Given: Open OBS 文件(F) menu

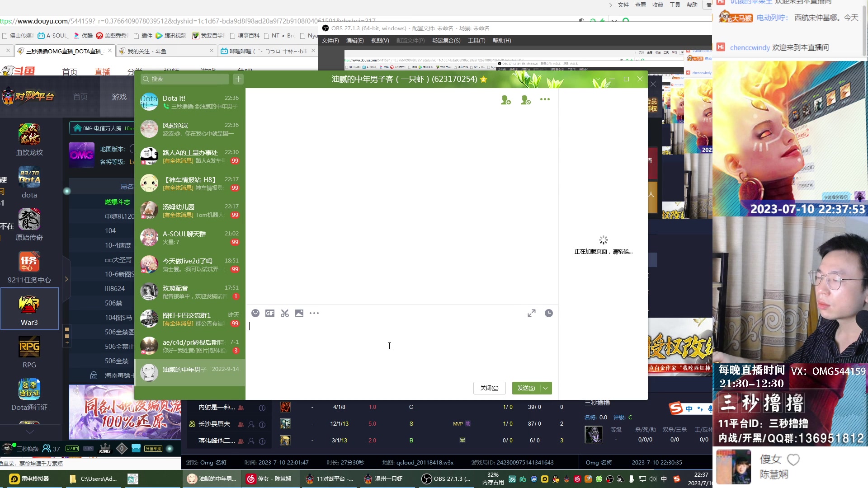Looking at the screenshot, I should [330, 41].
